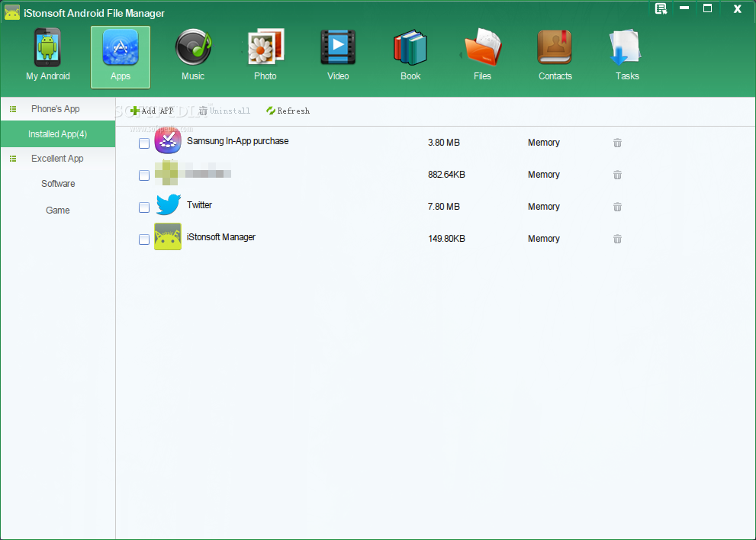
Task: Click the 7.80 MB size value
Action: (x=443, y=207)
